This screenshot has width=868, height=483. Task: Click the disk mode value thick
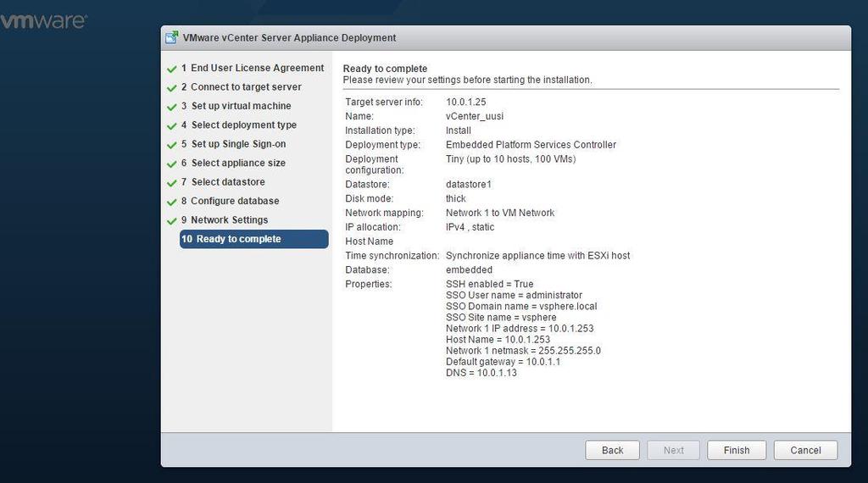click(455, 198)
